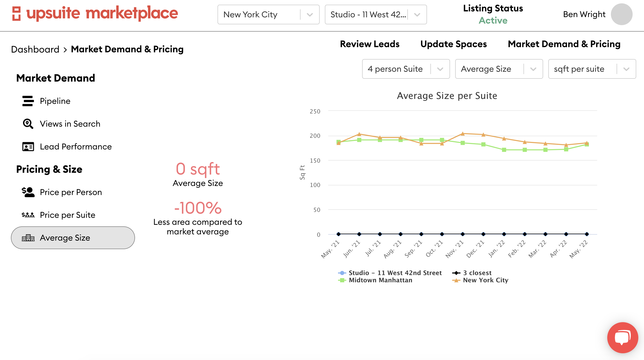Click the Active listing status text
Screen dimensions: 644x360
493,20
